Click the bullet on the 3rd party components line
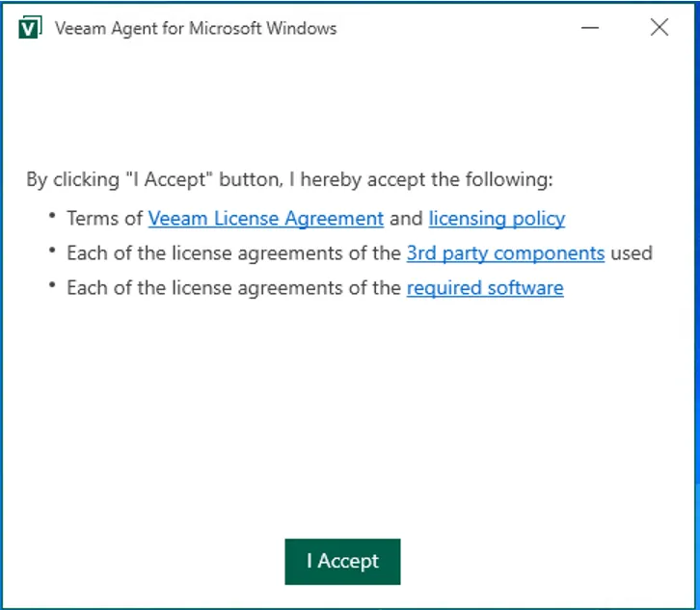This screenshot has height=610, width=700. 52,251
